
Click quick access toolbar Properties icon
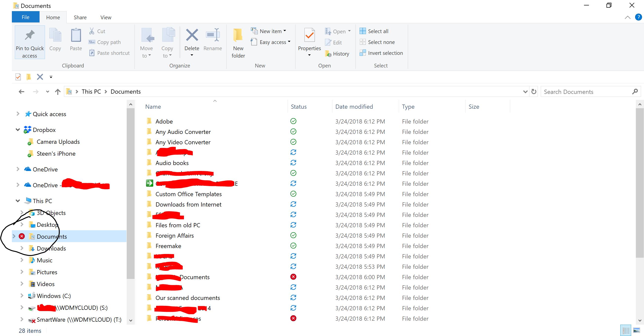click(x=18, y=77)
